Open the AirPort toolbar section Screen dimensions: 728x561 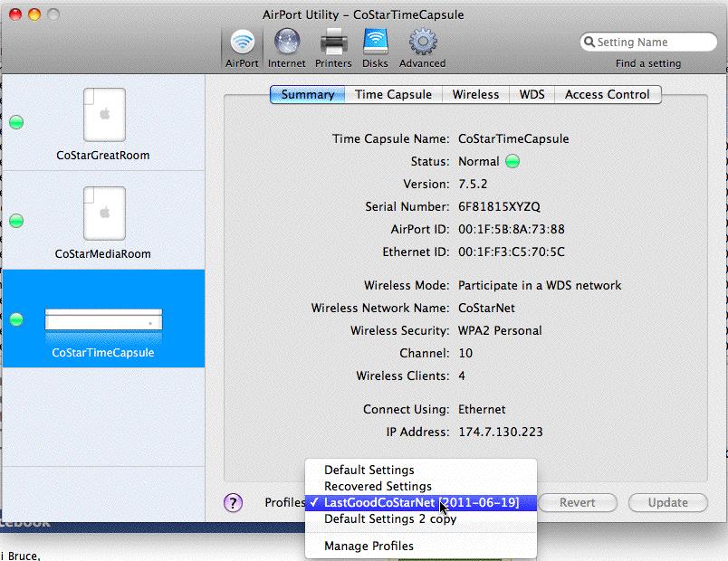pos(242,48)
